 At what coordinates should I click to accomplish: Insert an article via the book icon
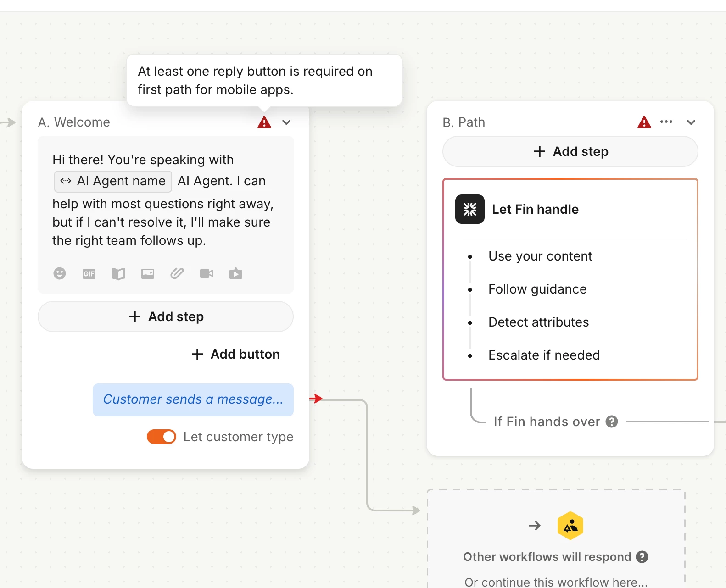click(x=118, y=274)
